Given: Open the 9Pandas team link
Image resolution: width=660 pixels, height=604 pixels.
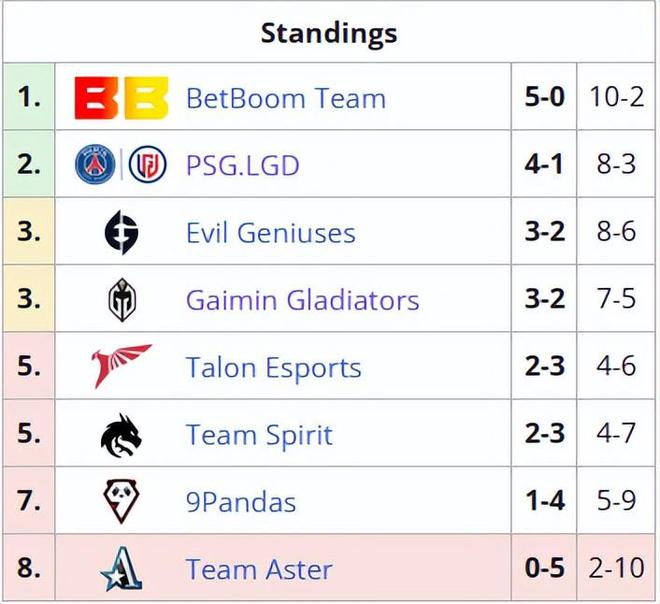Looking at the screenshot, I should pyautogui.click(x=241, y=502).
